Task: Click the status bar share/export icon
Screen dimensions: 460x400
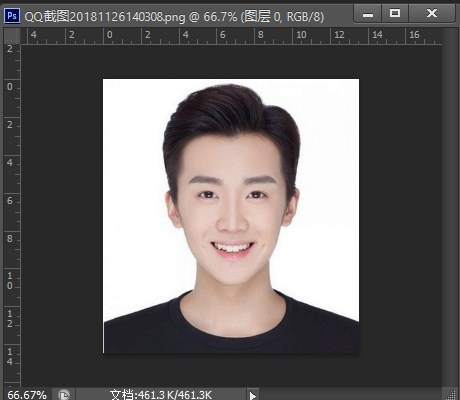Action: pyautogui.click(x=64, y=395)
